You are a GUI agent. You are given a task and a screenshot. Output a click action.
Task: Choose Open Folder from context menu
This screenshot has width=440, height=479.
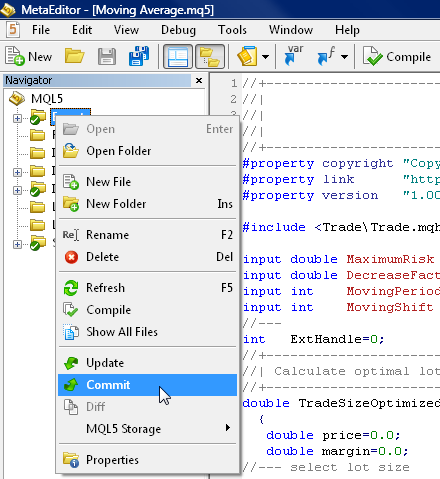tap(147, 151)
